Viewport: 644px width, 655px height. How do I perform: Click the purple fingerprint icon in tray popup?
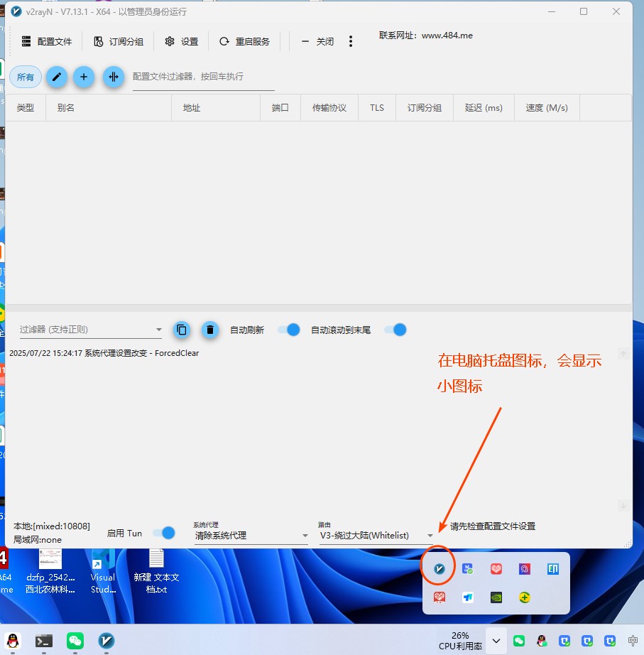coord(525,568)
